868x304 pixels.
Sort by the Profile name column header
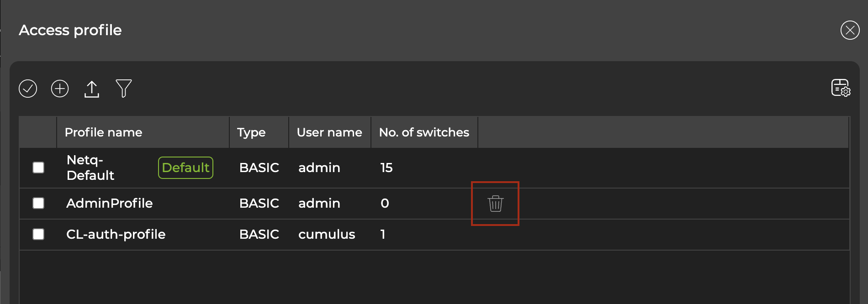(x=104, y=132)
